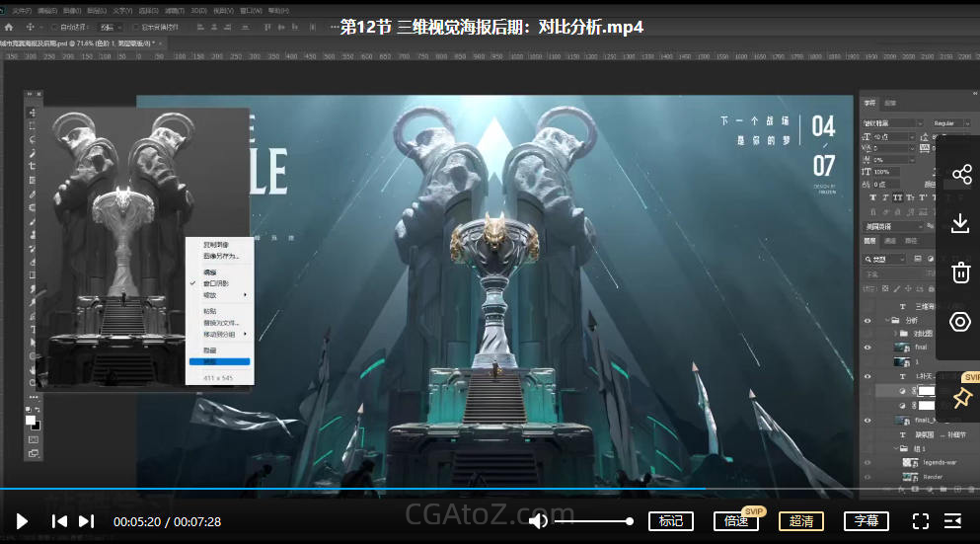980x544 pixels.
Task: Click the share icon in the sidebar
Action: click(x=960, y=175)
